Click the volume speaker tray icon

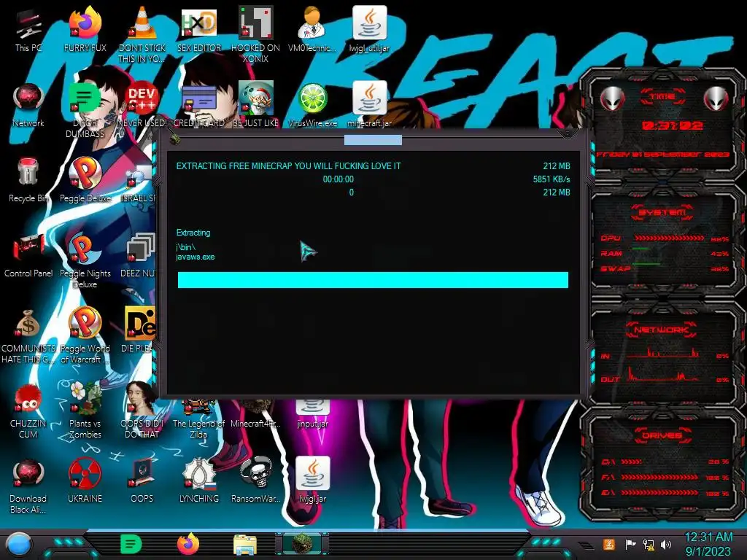pyautogui.click(x=666, y=544)
